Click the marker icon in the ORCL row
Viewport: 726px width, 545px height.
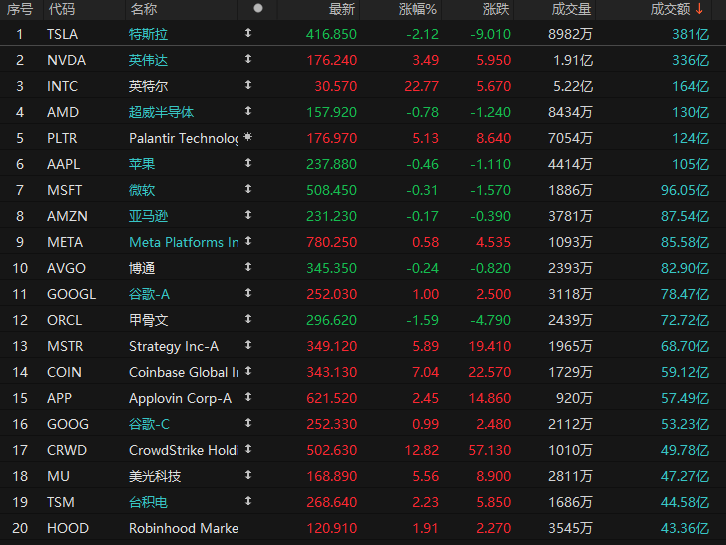(x=248, y=319)
